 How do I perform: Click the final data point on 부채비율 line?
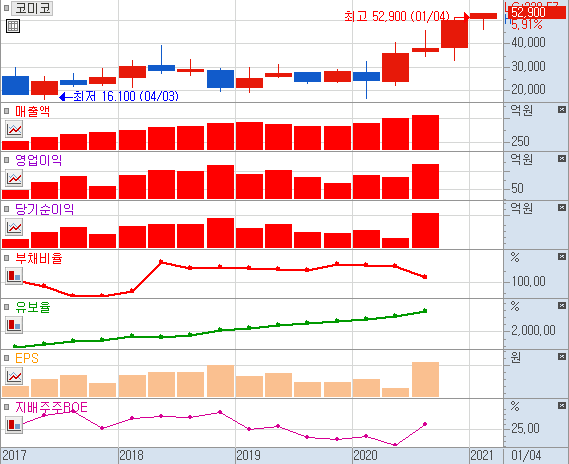click(x=425, y=277)
